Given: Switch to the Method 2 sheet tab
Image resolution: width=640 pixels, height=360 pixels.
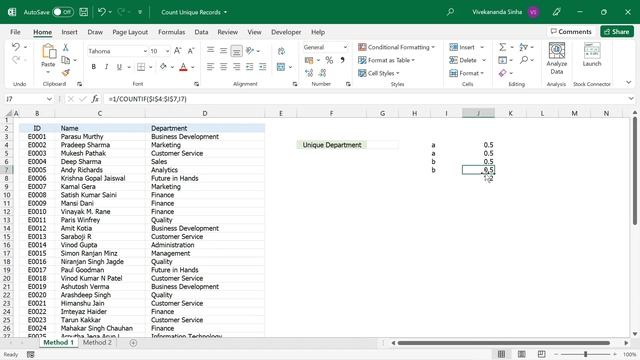Looking at the screenshot, I should pyautogui.click(x=97, y=342).
